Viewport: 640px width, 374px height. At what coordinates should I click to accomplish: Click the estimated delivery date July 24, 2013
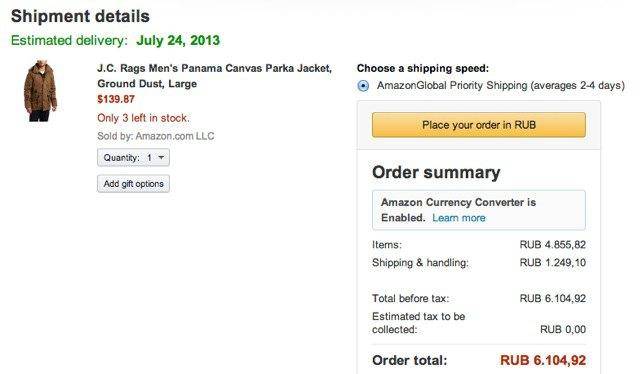pos(178,40)
